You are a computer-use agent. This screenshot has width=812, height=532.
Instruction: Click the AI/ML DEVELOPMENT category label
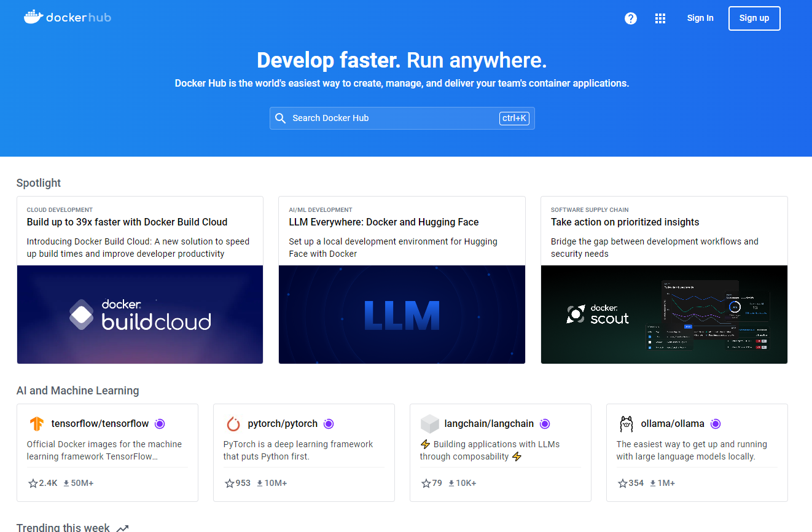click(x=321, y=210)
